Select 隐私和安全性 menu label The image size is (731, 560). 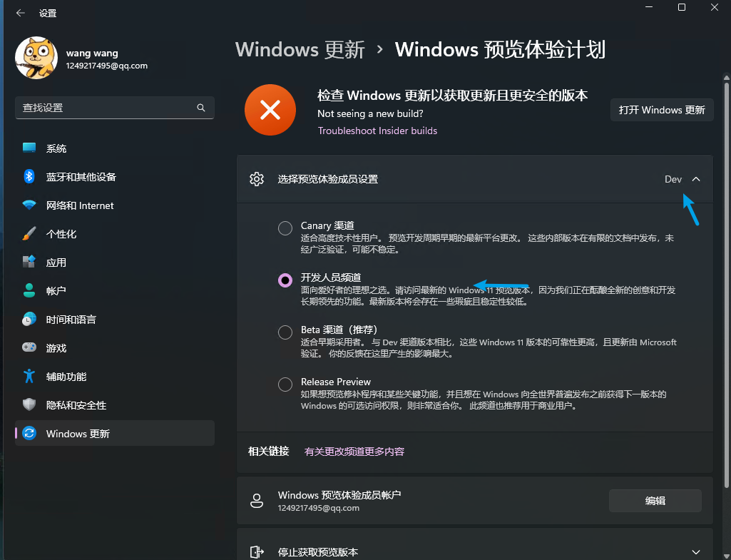(76, 405)
